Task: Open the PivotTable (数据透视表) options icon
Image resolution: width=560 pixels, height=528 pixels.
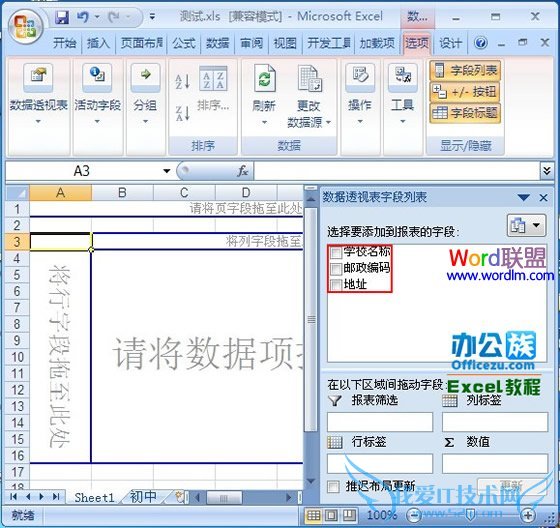Action: 38,77
